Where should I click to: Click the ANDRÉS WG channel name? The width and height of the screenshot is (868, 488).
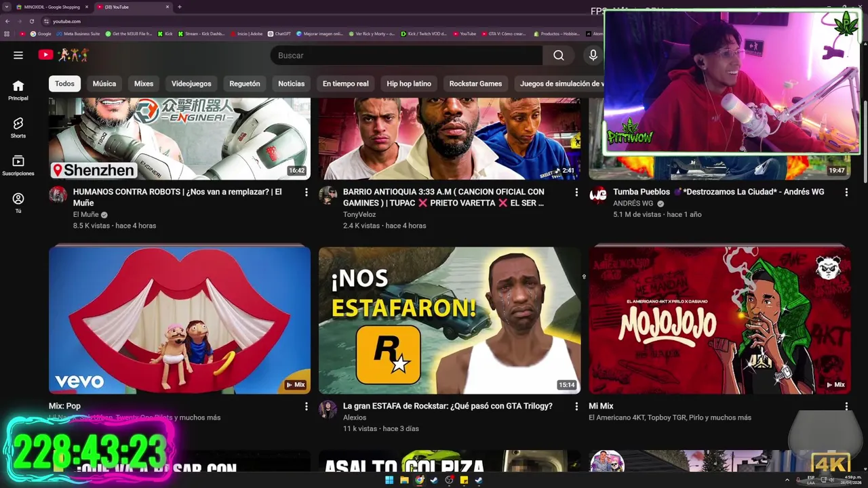click(633, 203)
